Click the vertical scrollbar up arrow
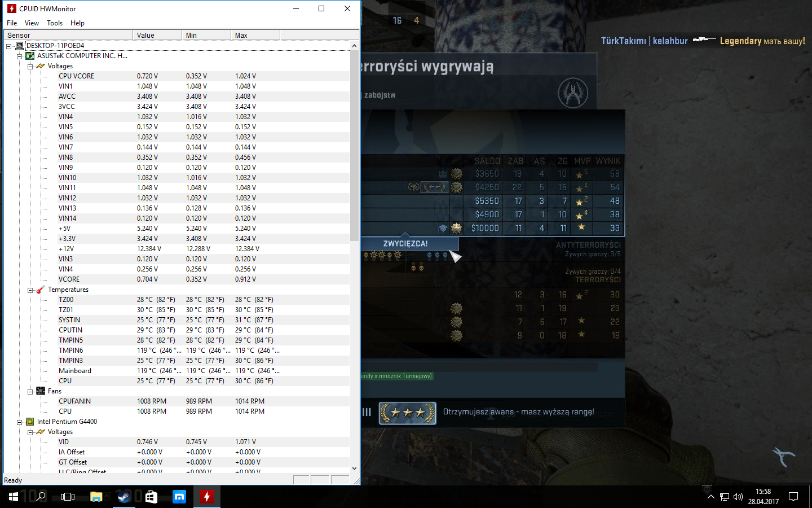This screenshot has height=508, width=812. (354, 46)
